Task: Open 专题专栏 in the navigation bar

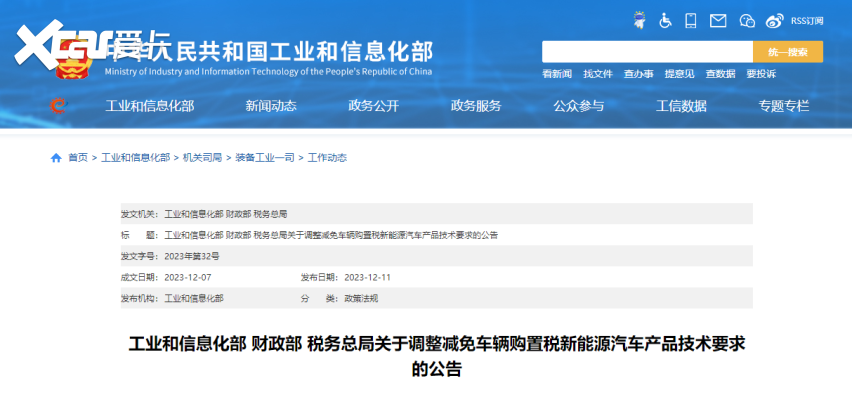Action: (783, 106)
